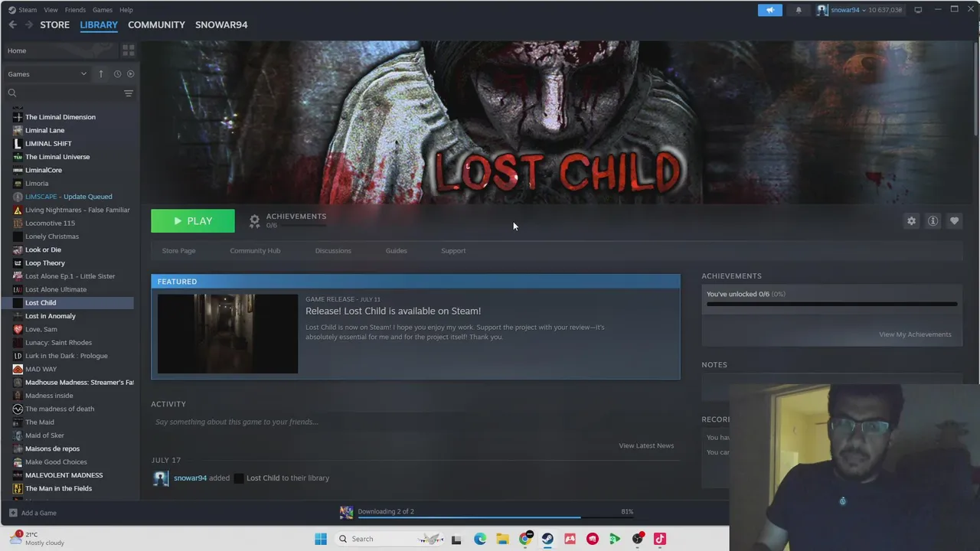Screen dimensions: 980x551
Task: Go to the COMMUNITY tab
Action: (156, 24)
